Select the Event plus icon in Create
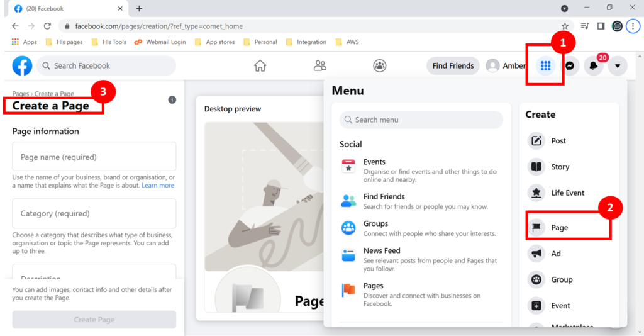The width and height of the screenshot is (644, 336). pyautogui.click(x=536, y=306)
